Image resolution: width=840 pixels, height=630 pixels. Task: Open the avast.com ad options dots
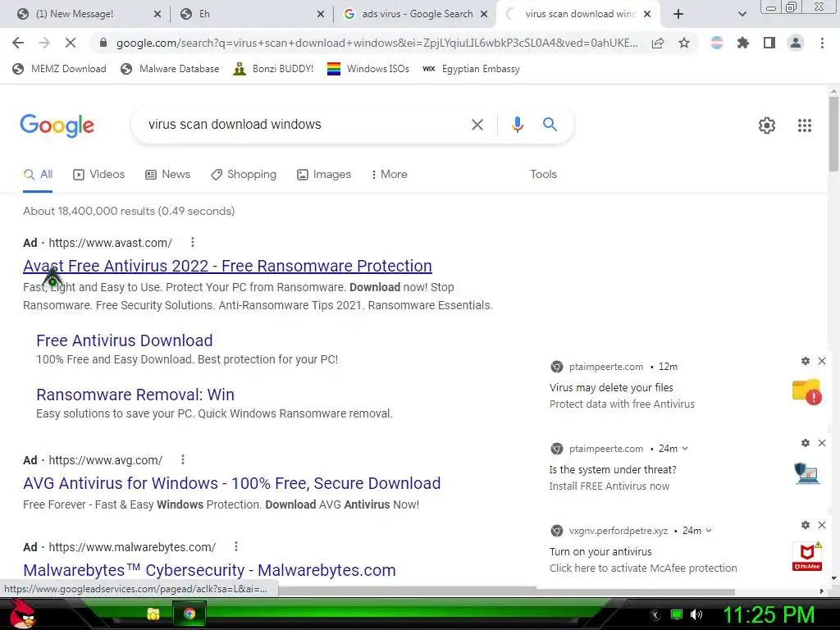click(192, 242)
